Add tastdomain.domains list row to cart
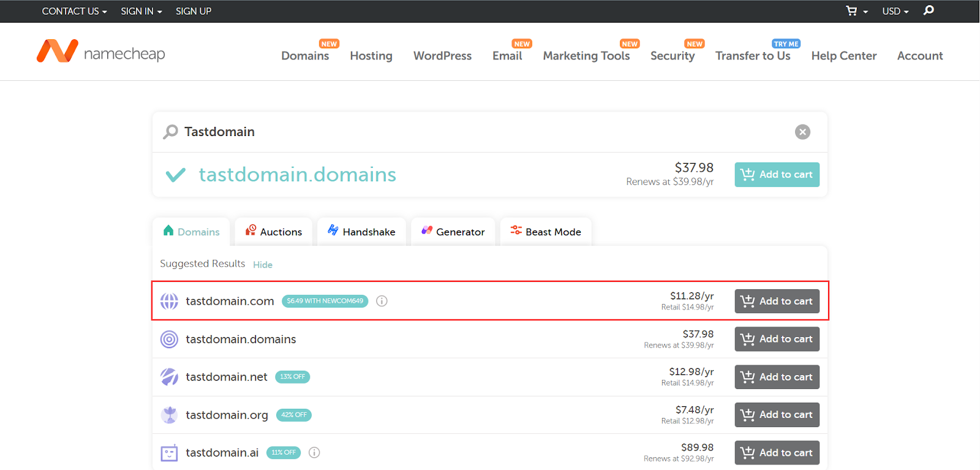Image resolution: width=980 pixels, height=470 pixels. click(777, 339)
